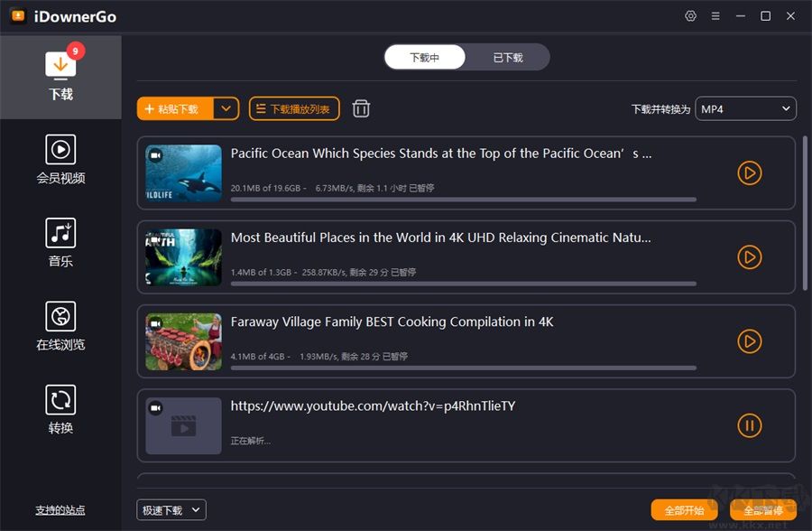Viewport: 812px width, 531px height.
Task: Click the 下载并转换为 label
Action: [x=660, y=109]
